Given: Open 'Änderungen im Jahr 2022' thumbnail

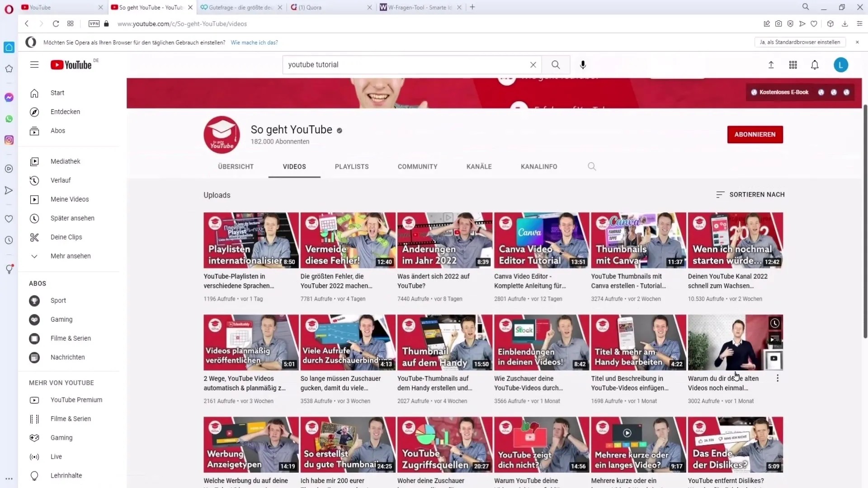Looking at the screenshot, I should coord(445,240).
